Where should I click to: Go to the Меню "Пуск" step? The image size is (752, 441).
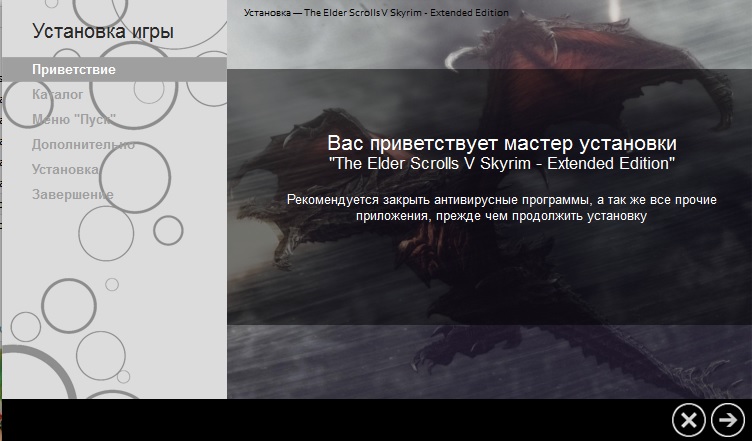coord(75,120)
